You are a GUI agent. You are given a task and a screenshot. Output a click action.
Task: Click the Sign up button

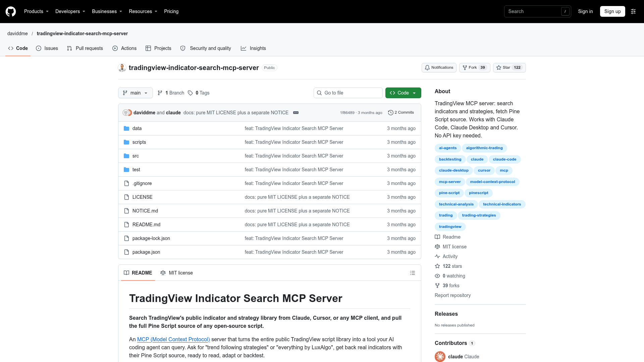[x=612, y=11]
